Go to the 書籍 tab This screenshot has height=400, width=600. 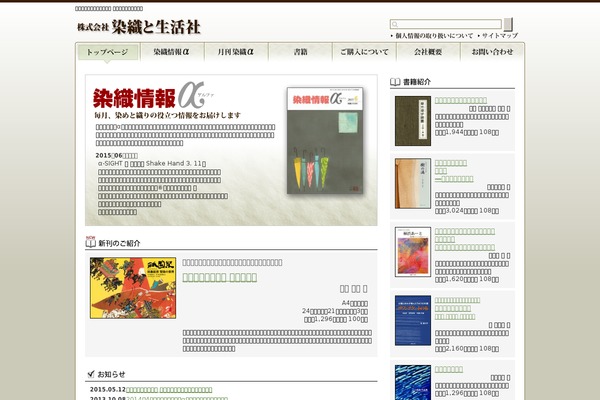(300, 52)
